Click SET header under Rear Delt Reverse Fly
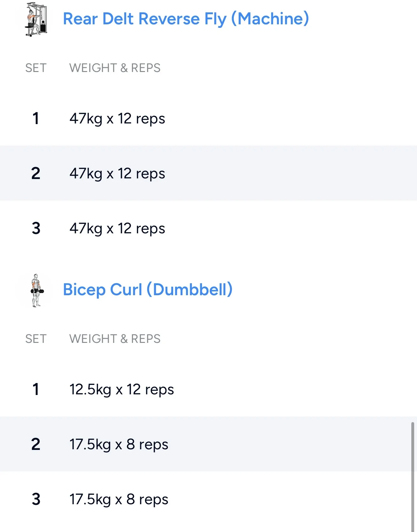Viewport: 417px width, 532px height. (36, 68)
